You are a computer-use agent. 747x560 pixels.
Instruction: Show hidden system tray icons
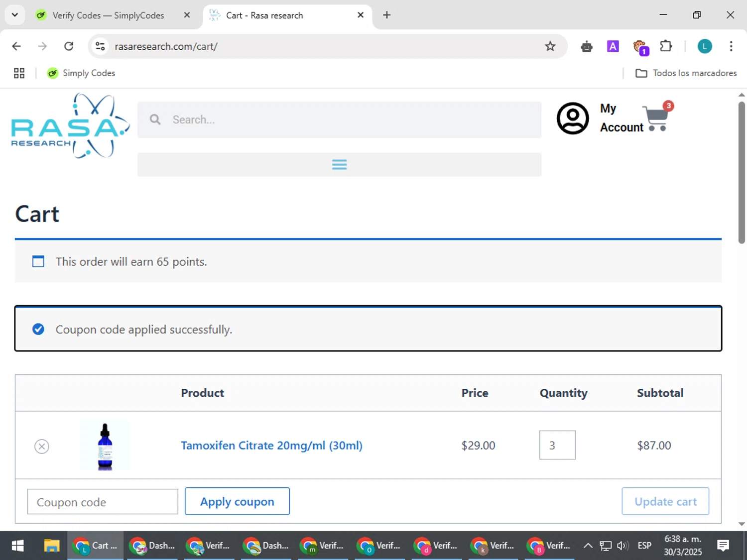coord(588,546)
